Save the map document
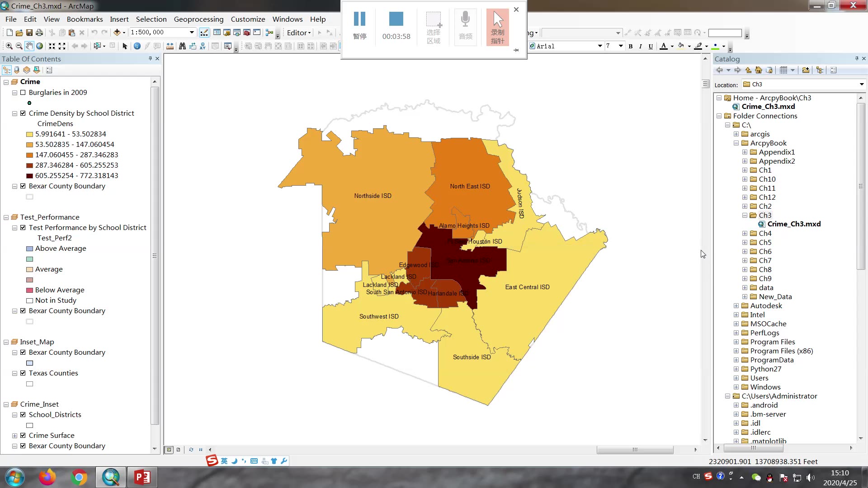Screen dimensions: 868x488 click(29, 33)
